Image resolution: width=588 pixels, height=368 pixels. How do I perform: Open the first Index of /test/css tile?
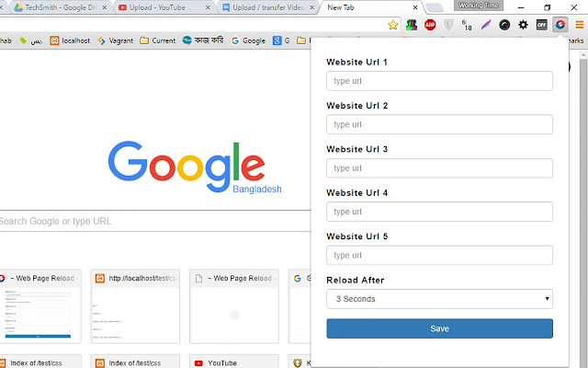40,362
